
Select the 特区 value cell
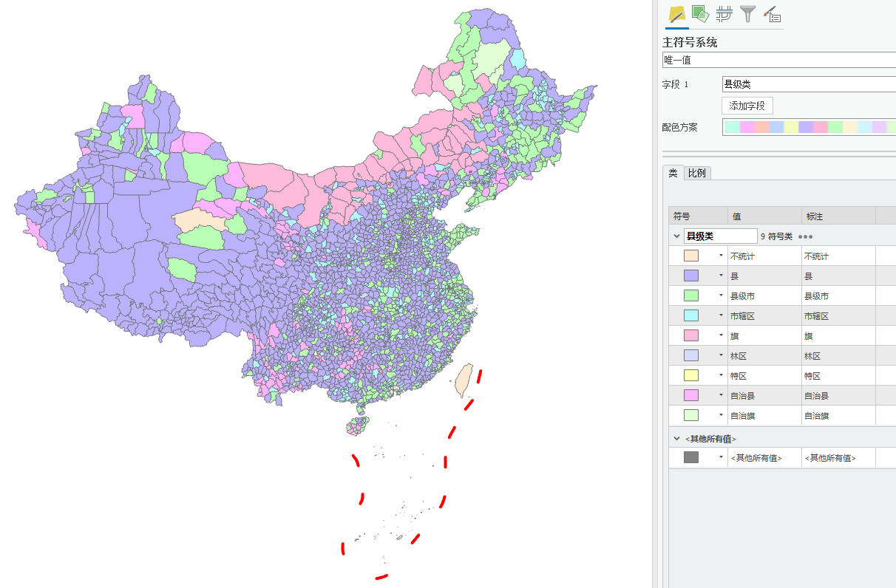point(764,376)
